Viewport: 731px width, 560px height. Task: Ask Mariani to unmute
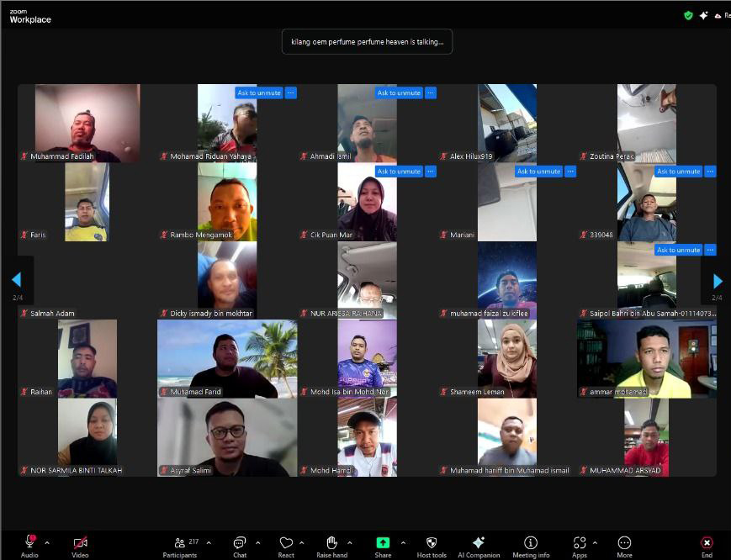click(538, 172)
